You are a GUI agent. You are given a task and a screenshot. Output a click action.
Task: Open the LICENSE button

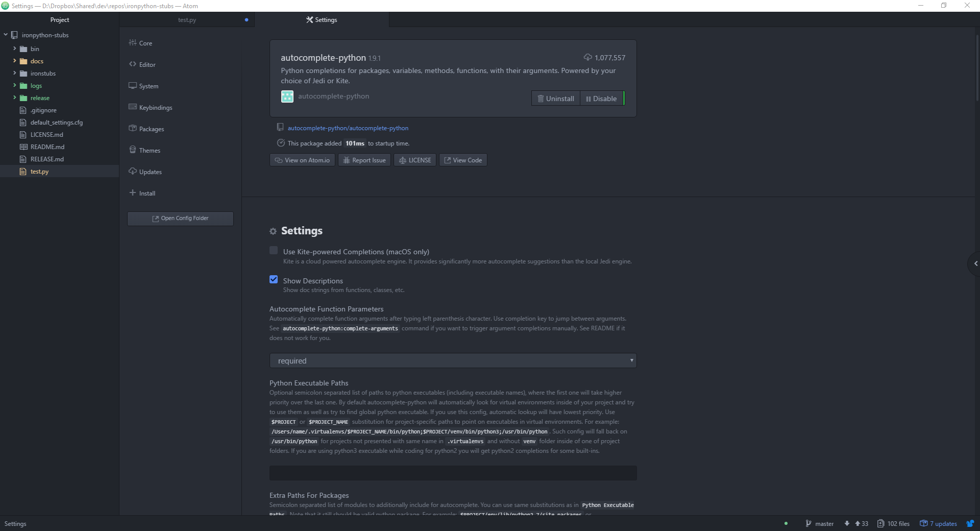(x=414, y=160)
